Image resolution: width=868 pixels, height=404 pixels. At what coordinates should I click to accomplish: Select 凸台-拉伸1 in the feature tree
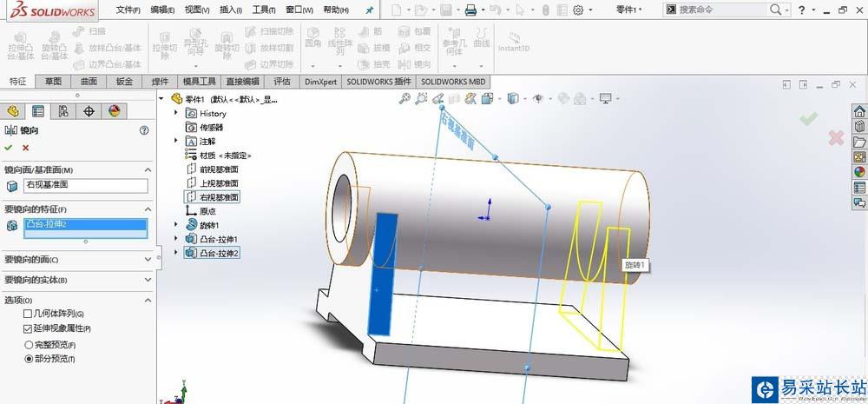(x=218, y=239)
